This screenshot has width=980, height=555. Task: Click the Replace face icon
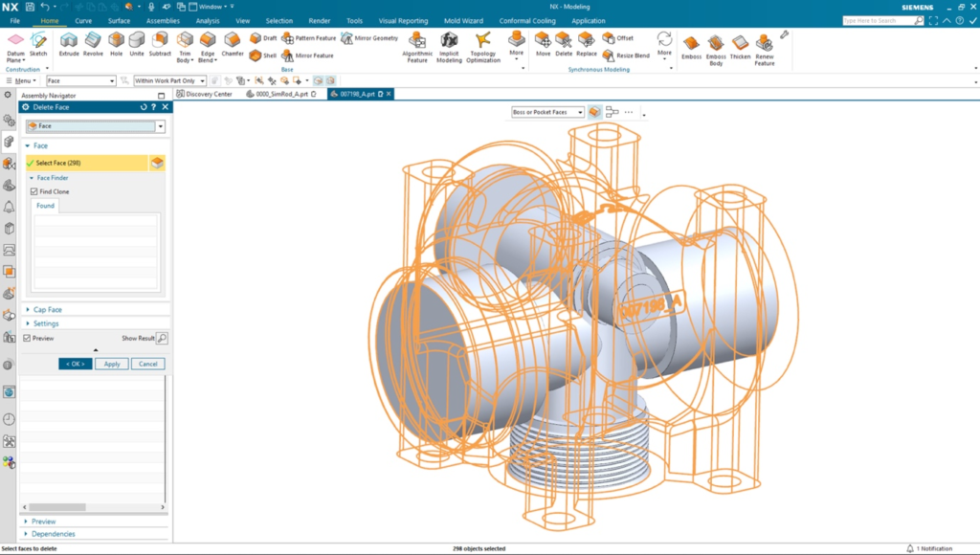(587, 43)
